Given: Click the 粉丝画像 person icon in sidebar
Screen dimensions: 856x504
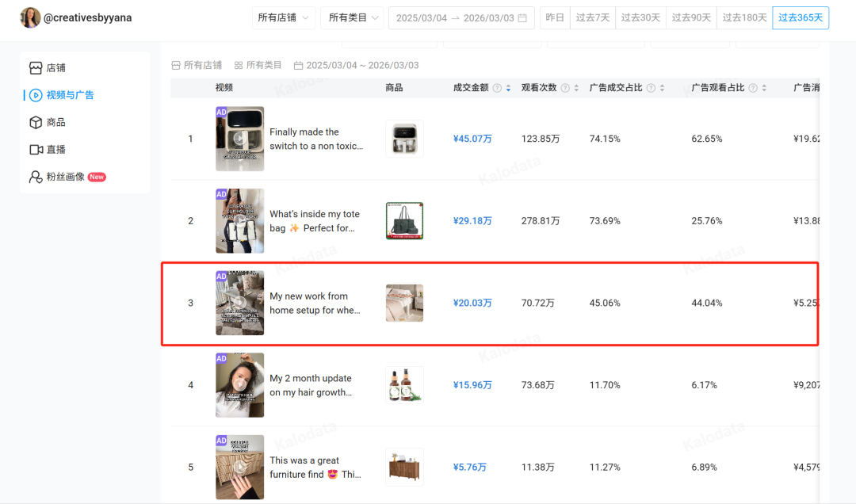Looking at the screenshot, I should (36, 177).
